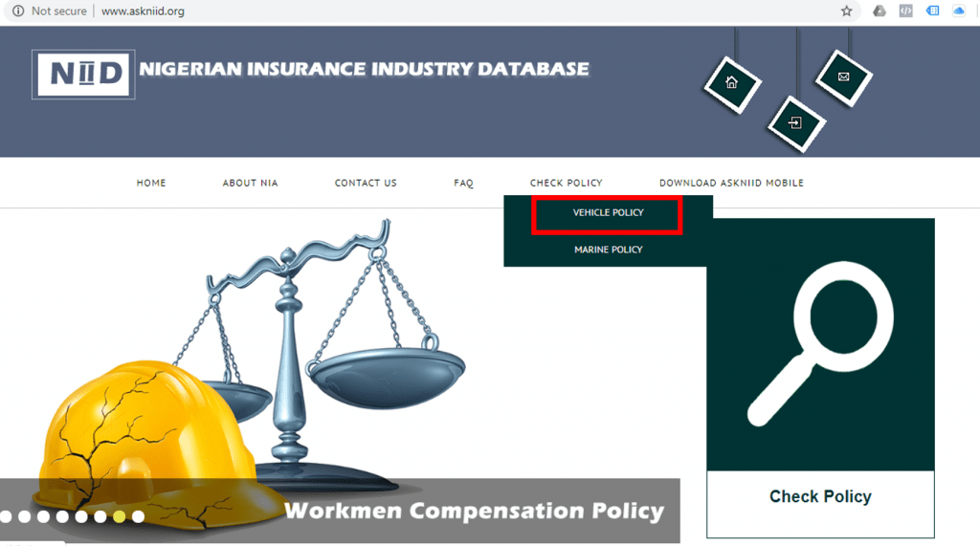Open the code brackets extension icon
The image size is (980, 546).
(905, 11)
